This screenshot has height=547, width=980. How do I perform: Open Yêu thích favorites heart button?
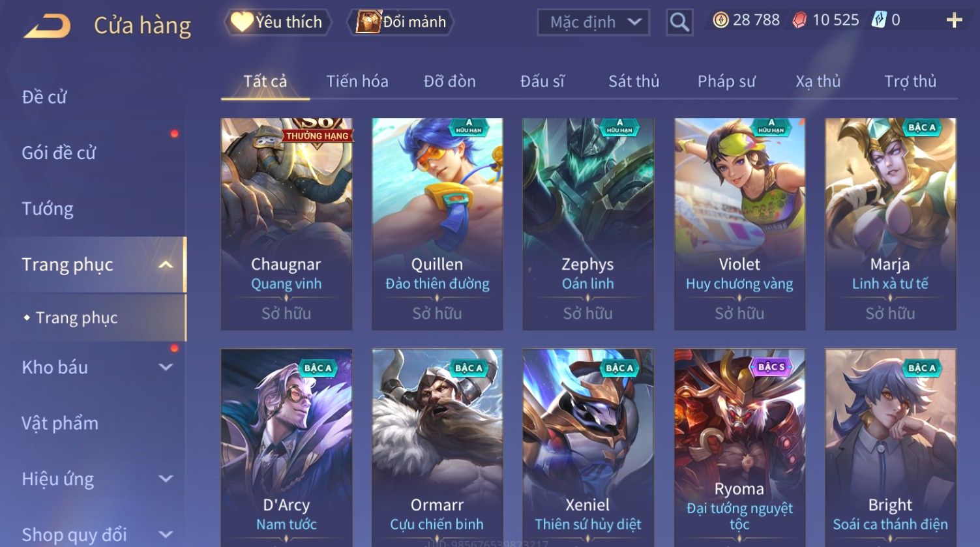click(278, 22)
